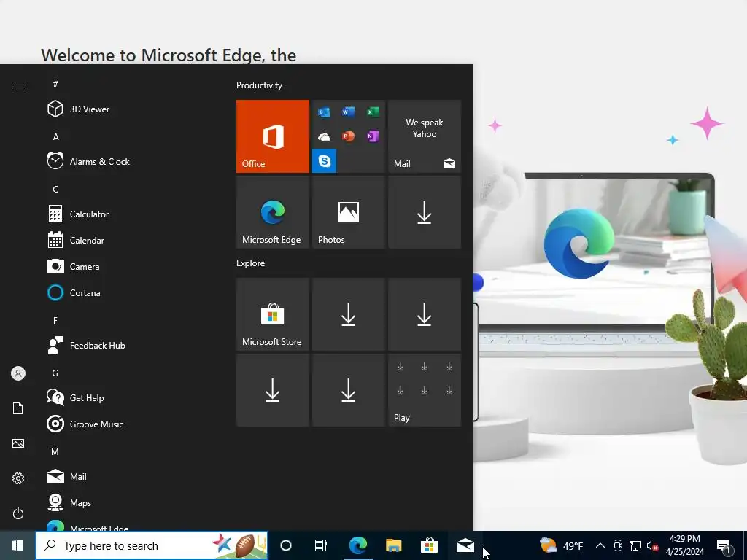747x560 pixels.
Task: Focus the Type here to search box
Action: coord(152,545)
